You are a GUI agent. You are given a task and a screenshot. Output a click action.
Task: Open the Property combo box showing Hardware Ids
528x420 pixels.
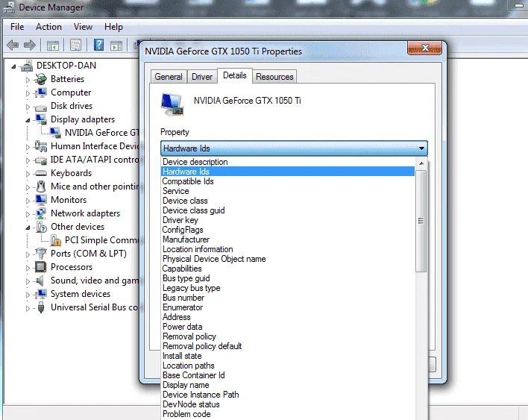pos(294,148)
